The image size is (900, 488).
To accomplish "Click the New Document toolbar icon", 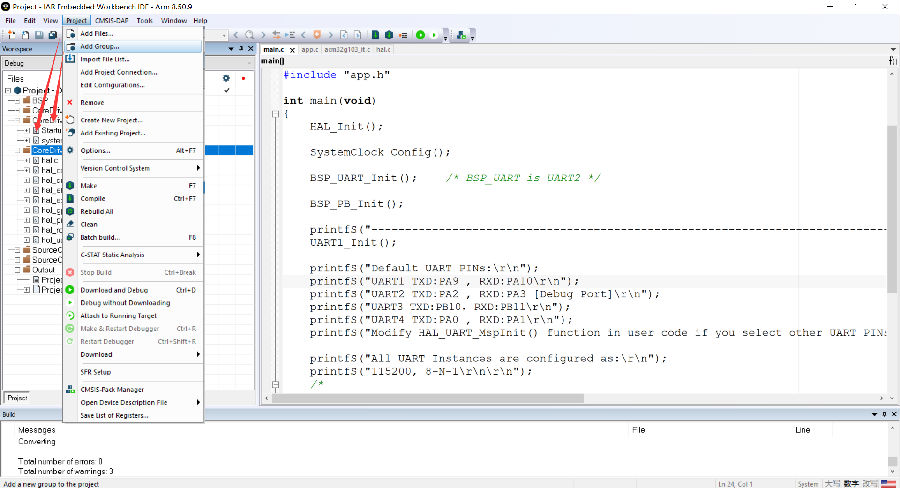I will click(x=10, y=35).
